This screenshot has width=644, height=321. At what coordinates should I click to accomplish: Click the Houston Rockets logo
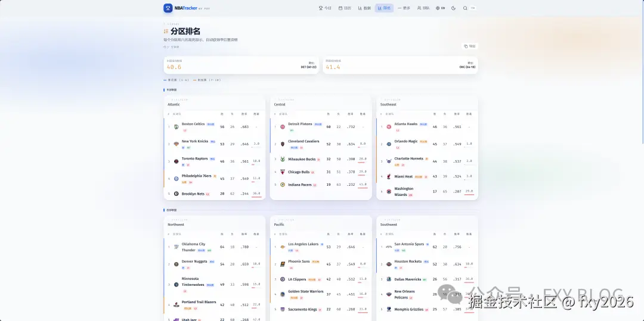pos(389,264)
